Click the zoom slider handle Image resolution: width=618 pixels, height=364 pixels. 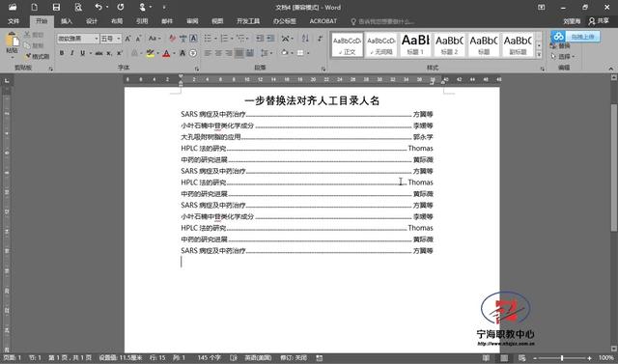(x=562, y=358)
